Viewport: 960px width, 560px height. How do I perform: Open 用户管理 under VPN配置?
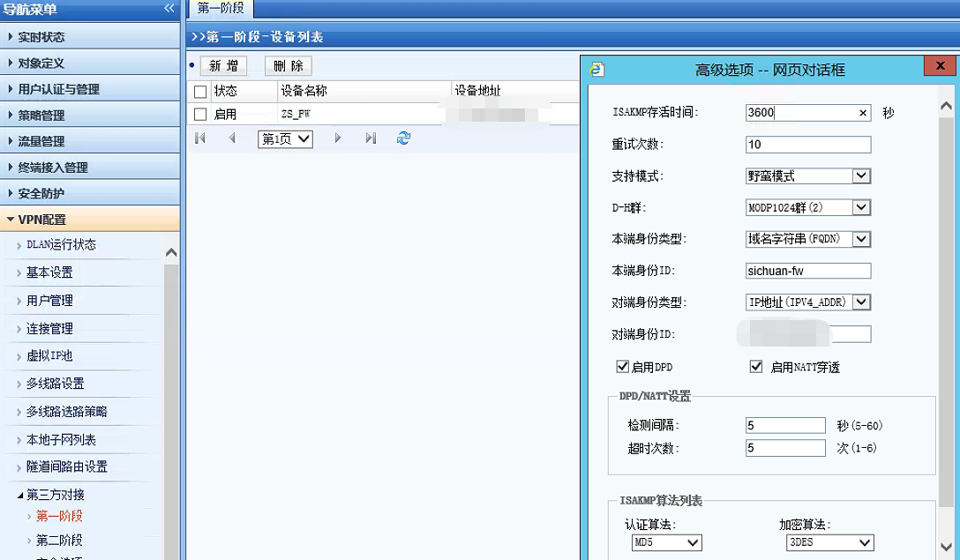[x=49, y=301]
